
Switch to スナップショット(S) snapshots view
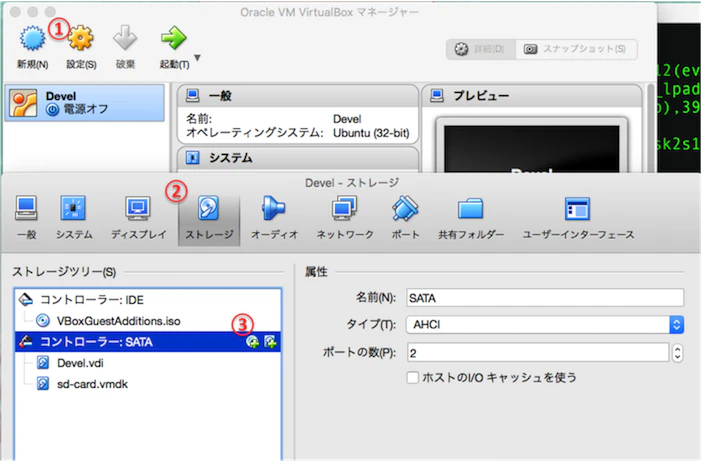pos(576,49)
